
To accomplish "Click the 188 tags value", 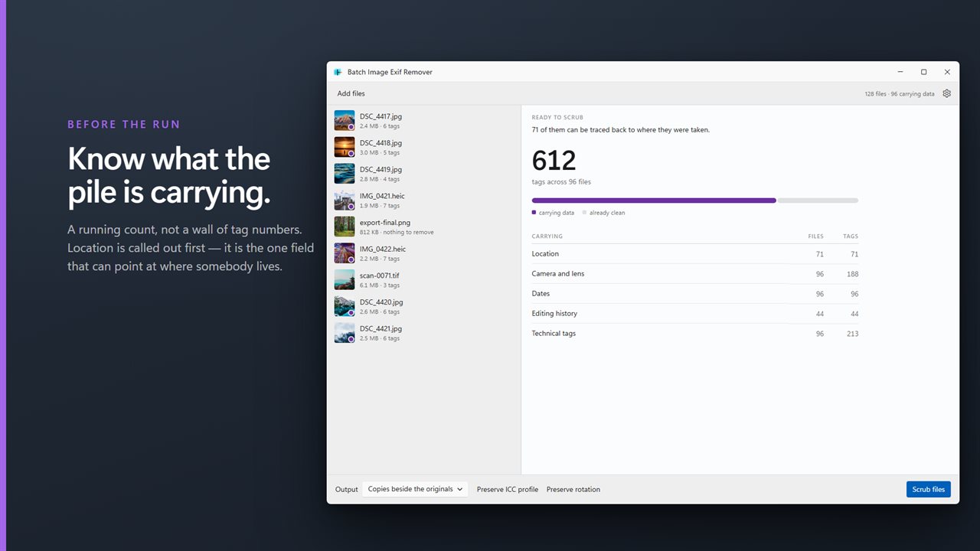I will click(x=852, y=274).
